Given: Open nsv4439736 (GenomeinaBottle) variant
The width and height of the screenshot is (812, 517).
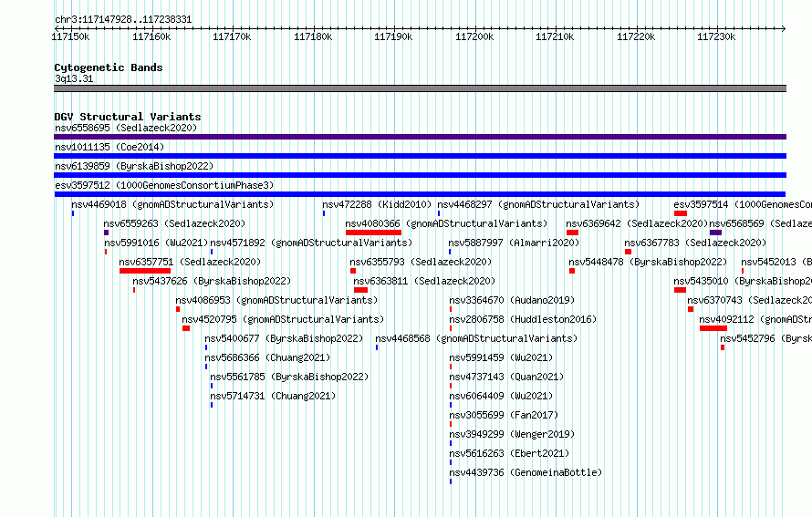Looking at the screenshot, I should [x=526, y=472].
